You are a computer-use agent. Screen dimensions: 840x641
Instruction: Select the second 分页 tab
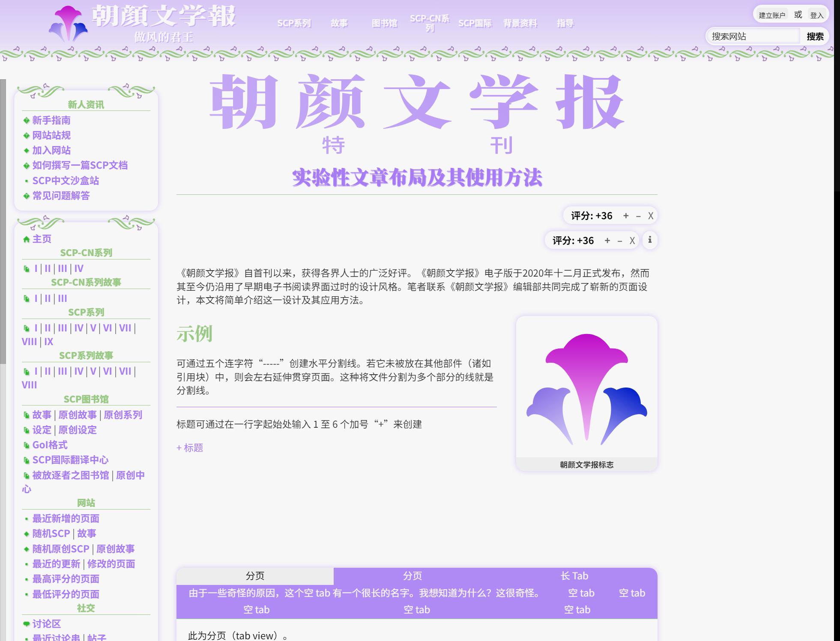click(x=412, y=576)
